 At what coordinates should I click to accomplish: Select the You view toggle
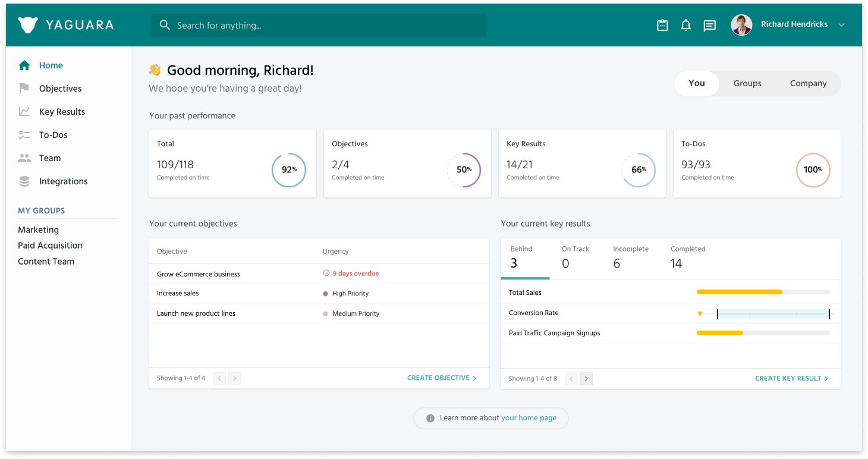(x=696, y=84)
